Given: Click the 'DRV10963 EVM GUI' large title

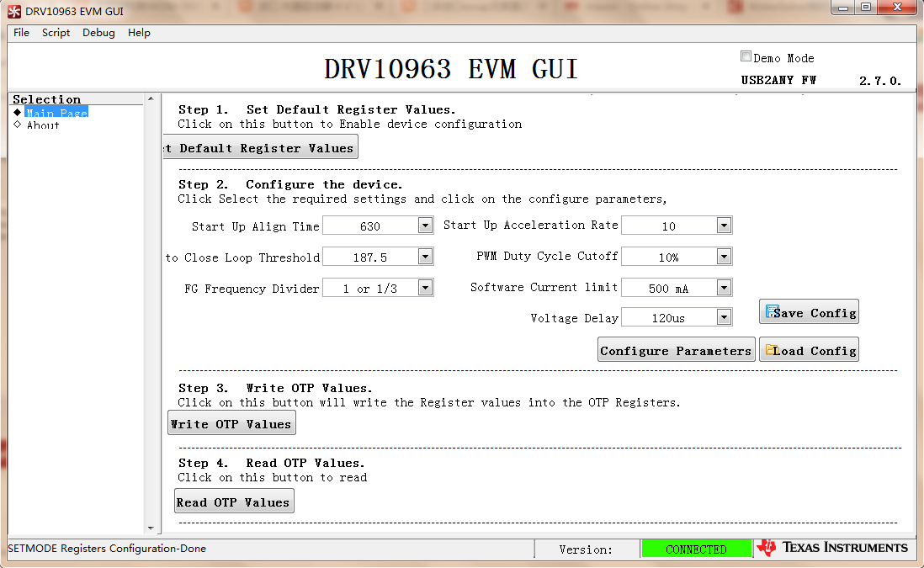Looking at the screenshot, I should pyautogui.click(x=451, y=69).
